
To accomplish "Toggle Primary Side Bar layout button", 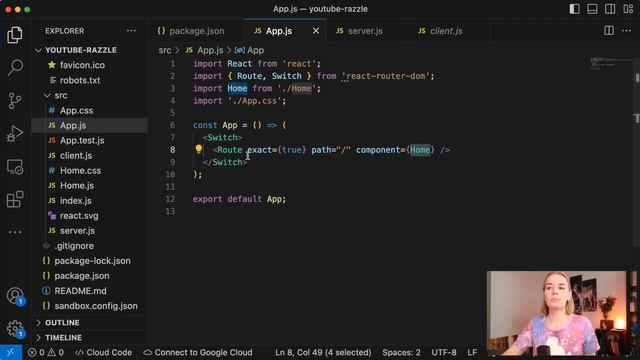I will 574,9.
